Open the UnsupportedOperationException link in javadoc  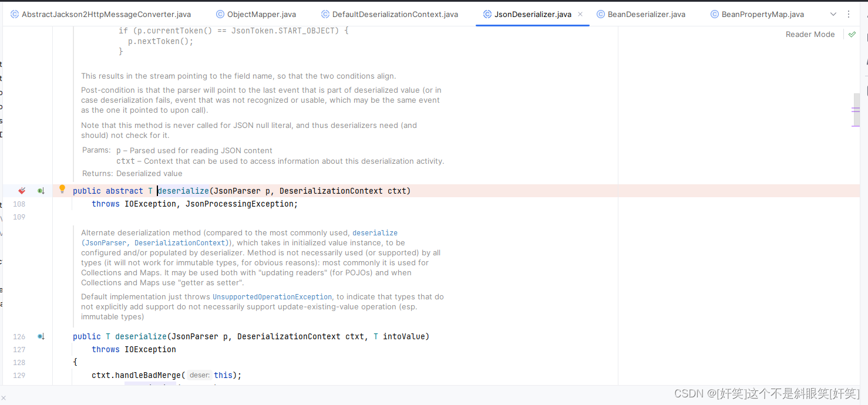pos(272,296)
